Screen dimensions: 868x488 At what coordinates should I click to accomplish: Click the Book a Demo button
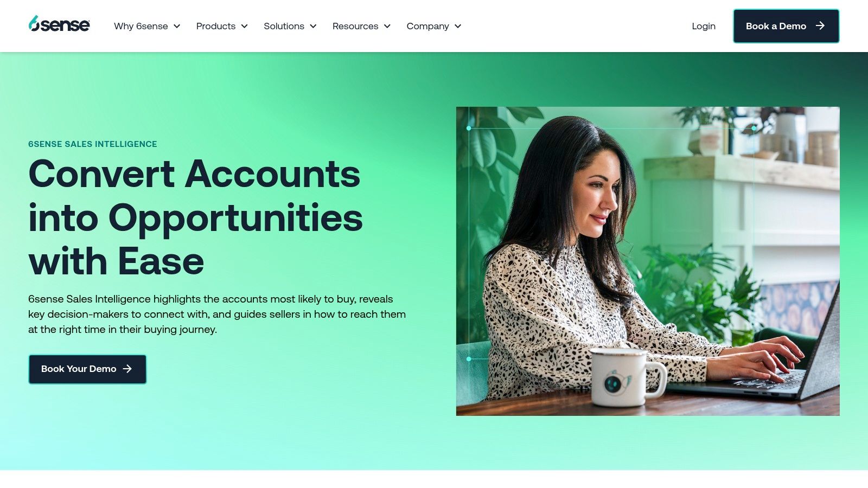(x=786, y=26)
